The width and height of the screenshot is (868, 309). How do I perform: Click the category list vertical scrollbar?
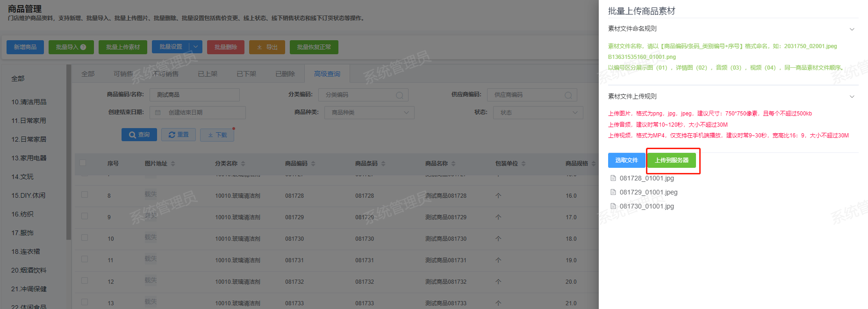click(69, 152)
